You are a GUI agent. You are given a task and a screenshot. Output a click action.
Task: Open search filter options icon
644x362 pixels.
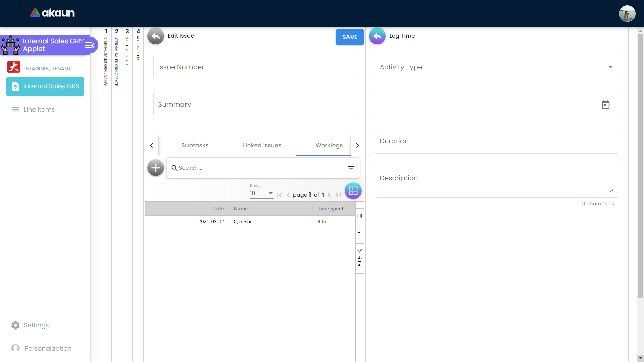coord(351,168)
